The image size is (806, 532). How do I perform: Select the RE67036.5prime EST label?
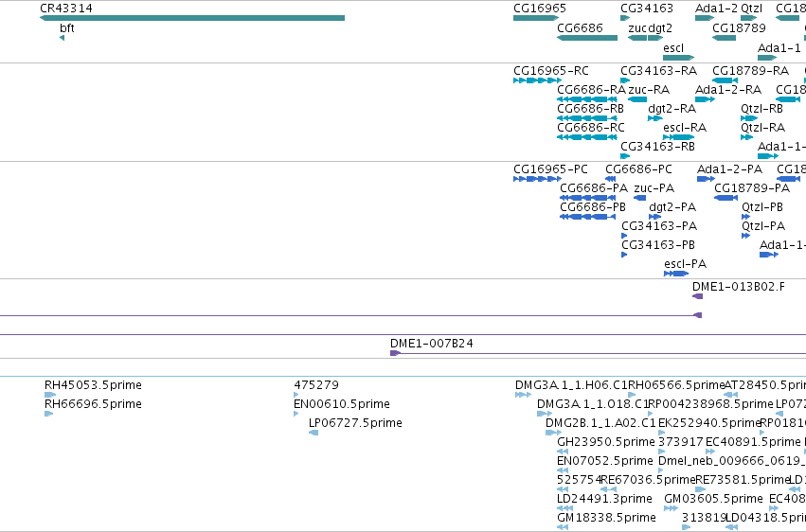[x=648, y=480]
